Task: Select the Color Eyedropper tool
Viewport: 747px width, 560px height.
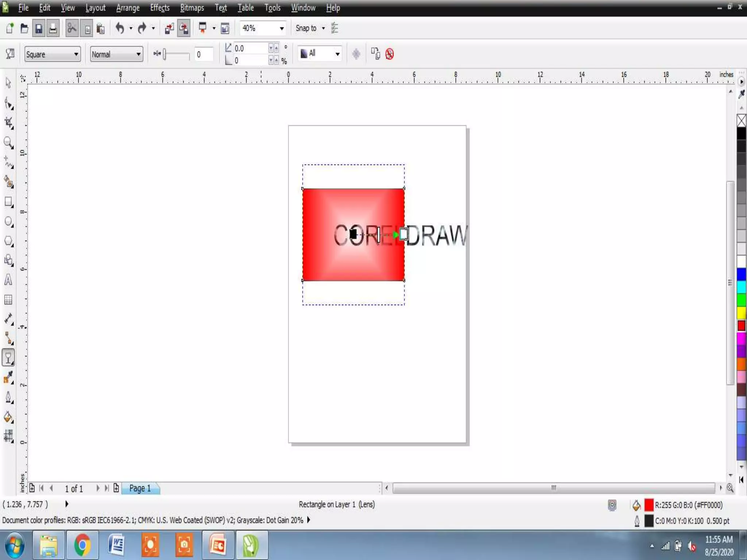Action: tap(9, 378)
